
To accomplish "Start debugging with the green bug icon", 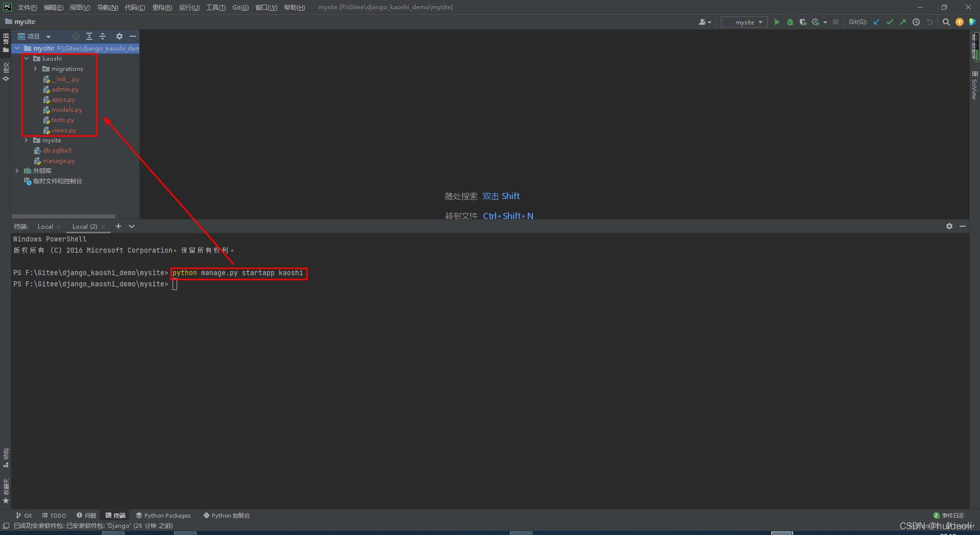I will point(790,22).
